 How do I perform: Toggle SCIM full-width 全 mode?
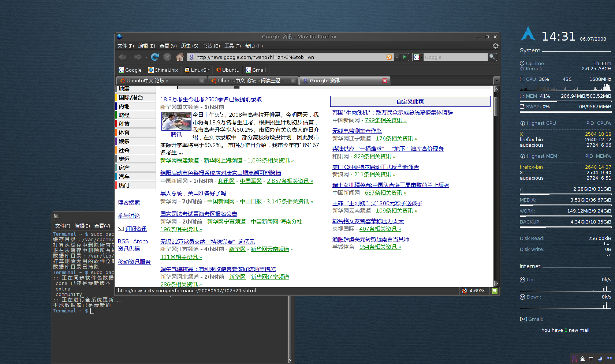583,359
